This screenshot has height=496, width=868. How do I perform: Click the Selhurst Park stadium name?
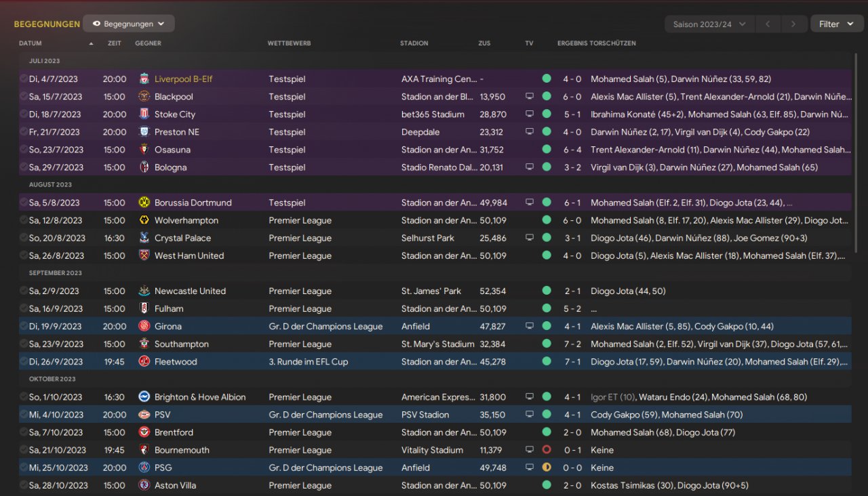[x=429, y=238]
